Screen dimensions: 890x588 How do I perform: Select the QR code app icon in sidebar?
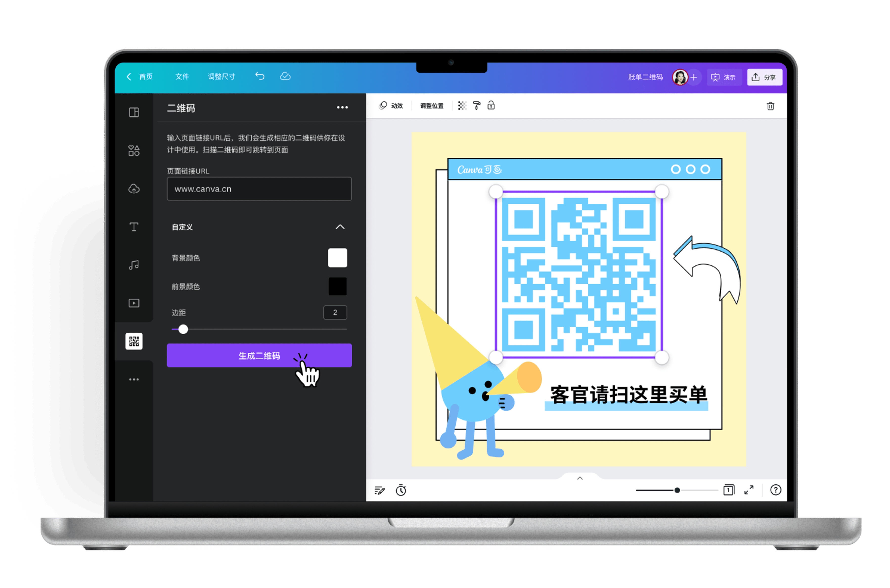pos(134,341)
